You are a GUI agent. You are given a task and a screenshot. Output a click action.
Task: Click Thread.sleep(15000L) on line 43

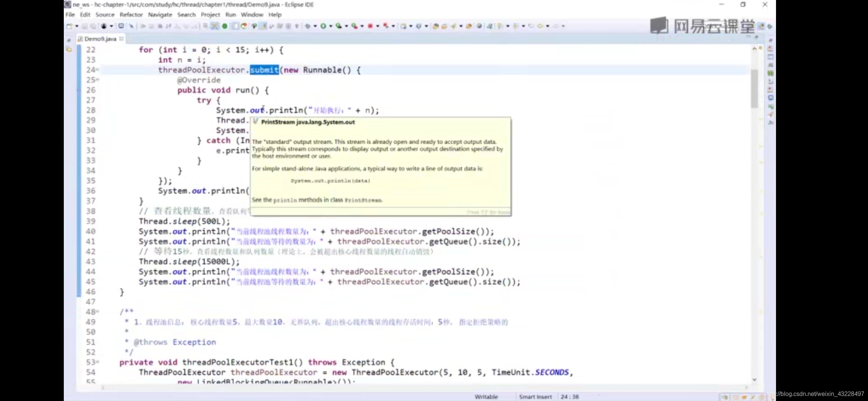point(189,261)
